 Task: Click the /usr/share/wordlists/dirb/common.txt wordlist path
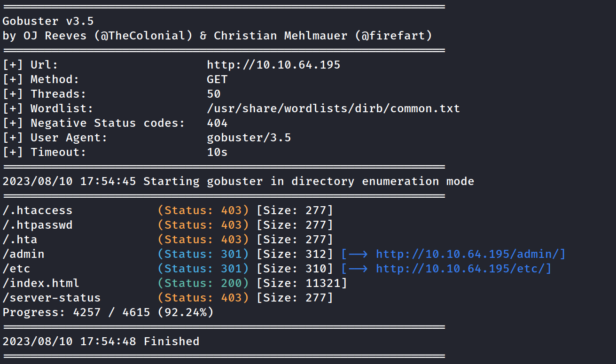coord(333,108)
